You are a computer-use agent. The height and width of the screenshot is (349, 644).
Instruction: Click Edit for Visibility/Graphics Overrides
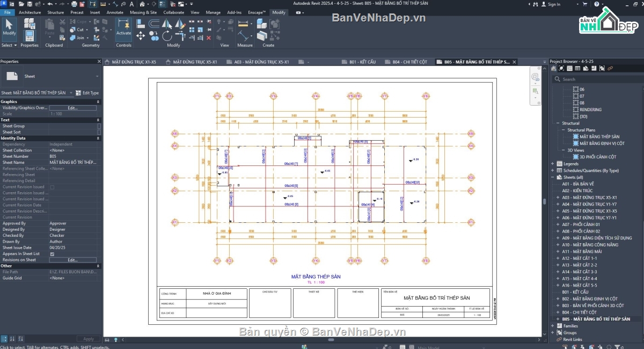click(x=72, y=108)
